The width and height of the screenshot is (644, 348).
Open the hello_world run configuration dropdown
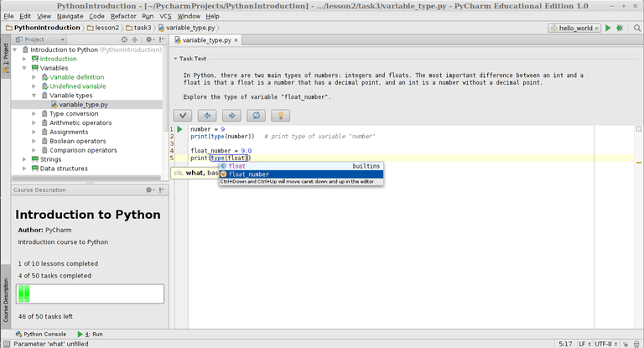[574, 28]
